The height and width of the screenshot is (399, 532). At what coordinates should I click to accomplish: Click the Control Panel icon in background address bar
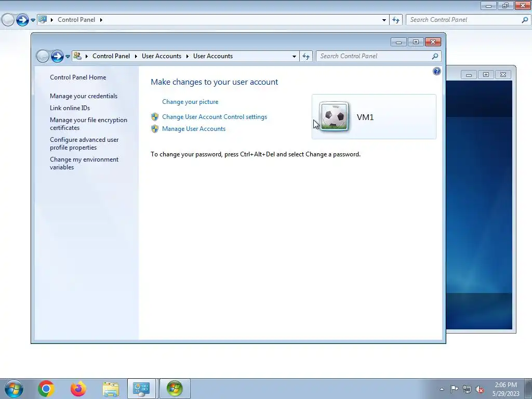pyautogui.click(x=43, y=19)
